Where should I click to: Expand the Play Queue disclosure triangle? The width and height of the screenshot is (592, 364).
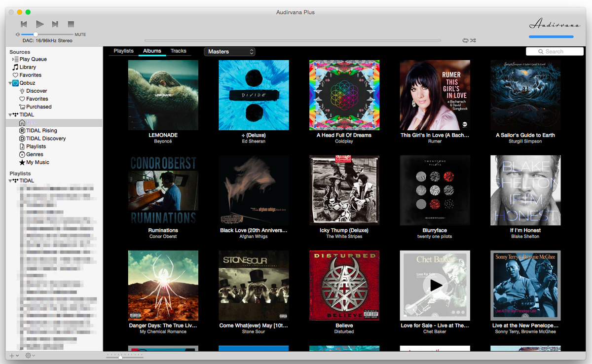(x=14, y=59)
